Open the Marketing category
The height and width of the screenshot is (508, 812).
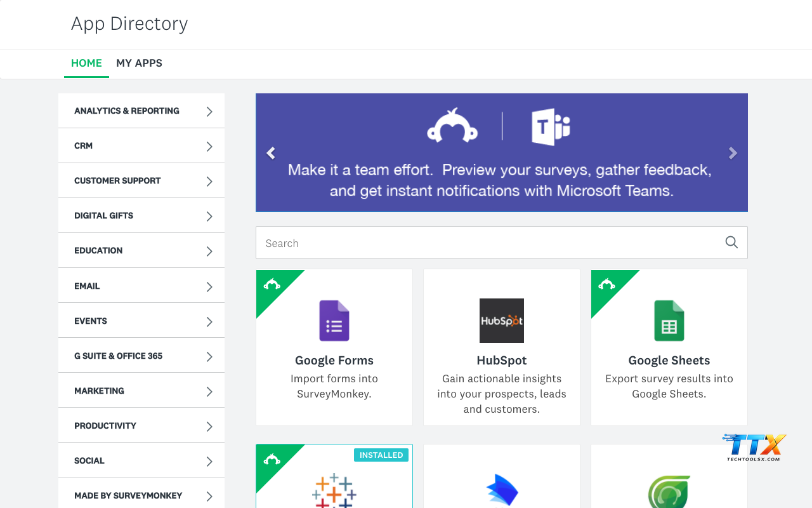click(141, 391)
